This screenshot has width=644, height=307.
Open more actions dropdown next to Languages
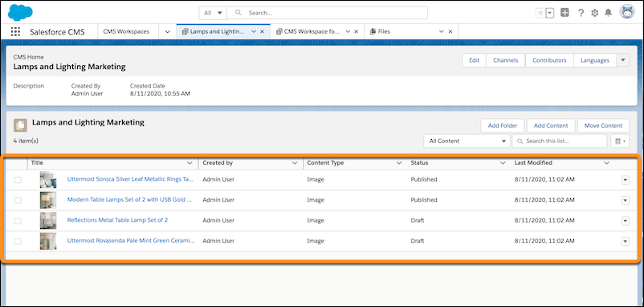(623, 60)
